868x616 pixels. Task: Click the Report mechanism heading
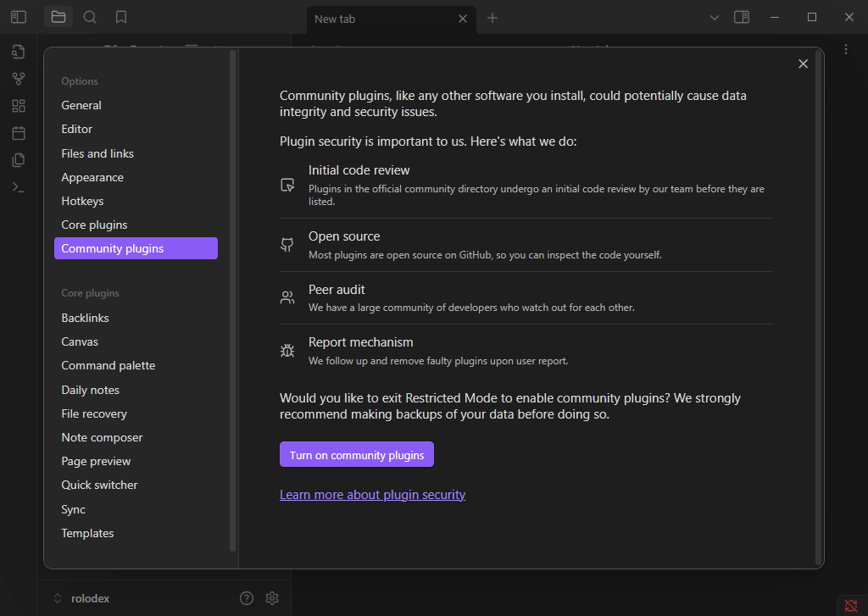pos(361,342)
